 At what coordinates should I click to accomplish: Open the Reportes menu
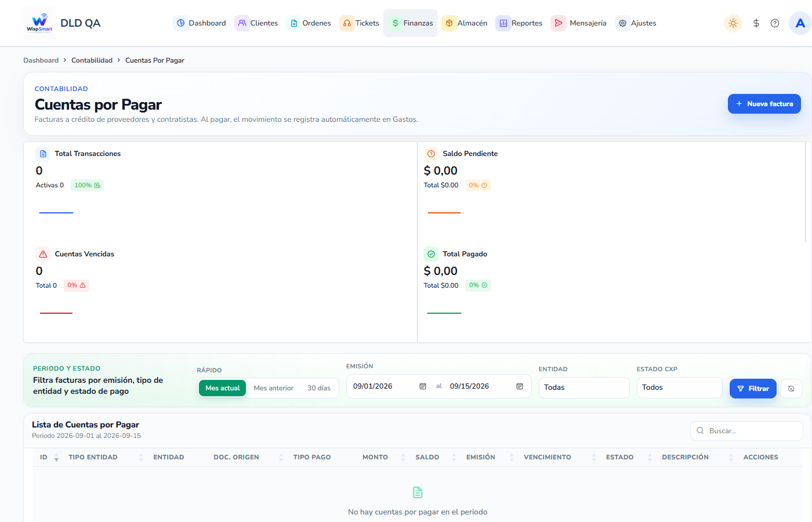click(520, 23)
